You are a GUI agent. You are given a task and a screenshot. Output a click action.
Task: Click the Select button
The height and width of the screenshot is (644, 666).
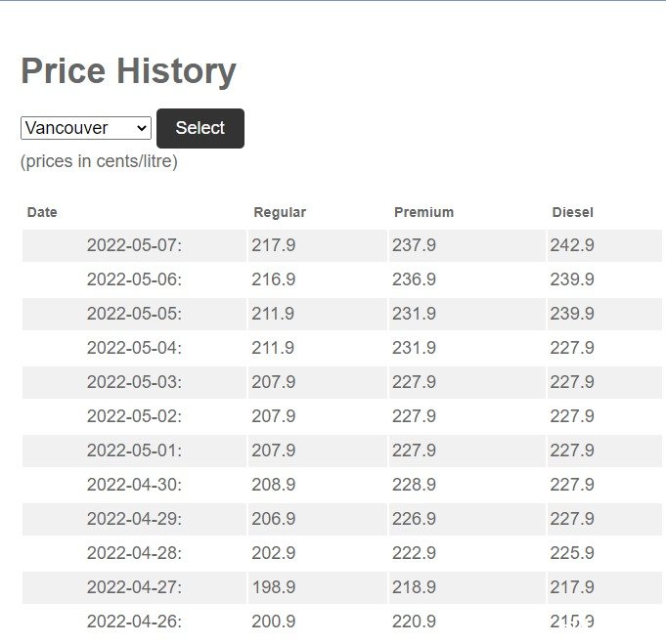pos(200,128)
